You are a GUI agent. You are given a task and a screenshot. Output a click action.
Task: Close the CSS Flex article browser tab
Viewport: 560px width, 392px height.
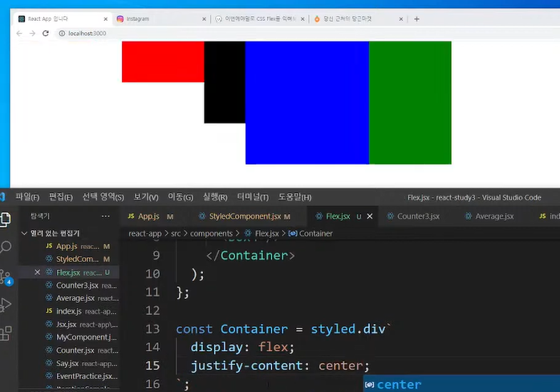click(302, 19)
